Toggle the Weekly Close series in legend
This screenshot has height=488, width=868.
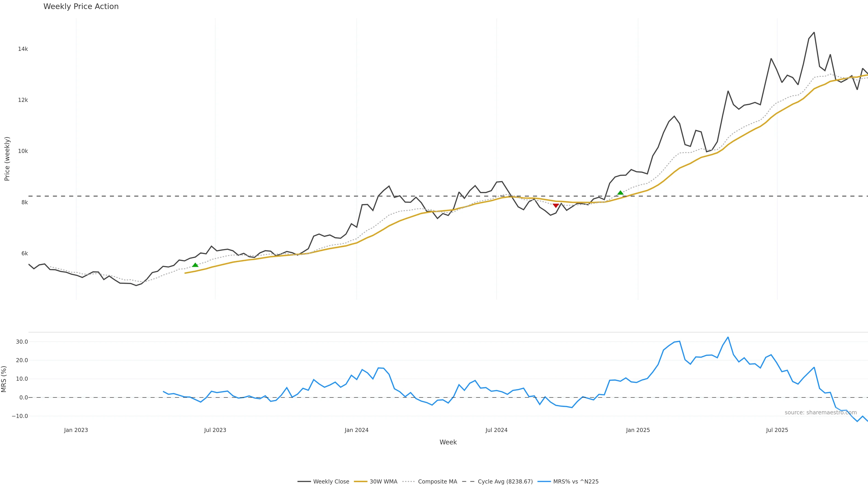[x=331, y=482]
